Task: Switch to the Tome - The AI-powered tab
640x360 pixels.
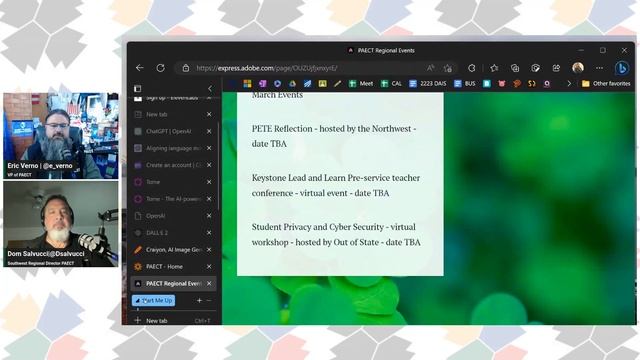Action: [172, 199]
